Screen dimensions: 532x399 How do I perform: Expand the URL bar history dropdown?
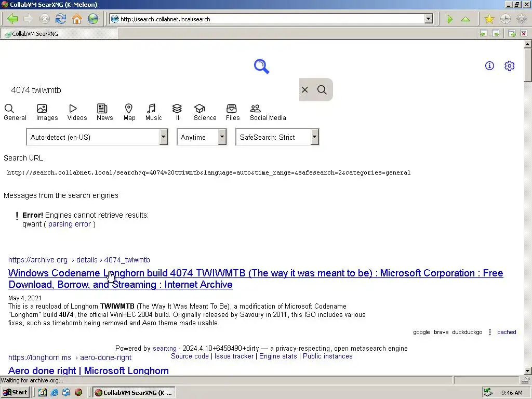(x=429, y=19)
